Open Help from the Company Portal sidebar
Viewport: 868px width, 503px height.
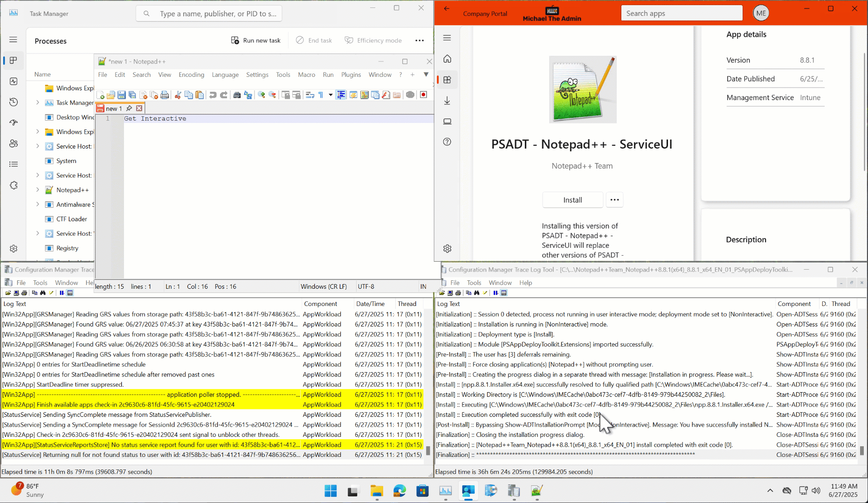click(447, 142)
